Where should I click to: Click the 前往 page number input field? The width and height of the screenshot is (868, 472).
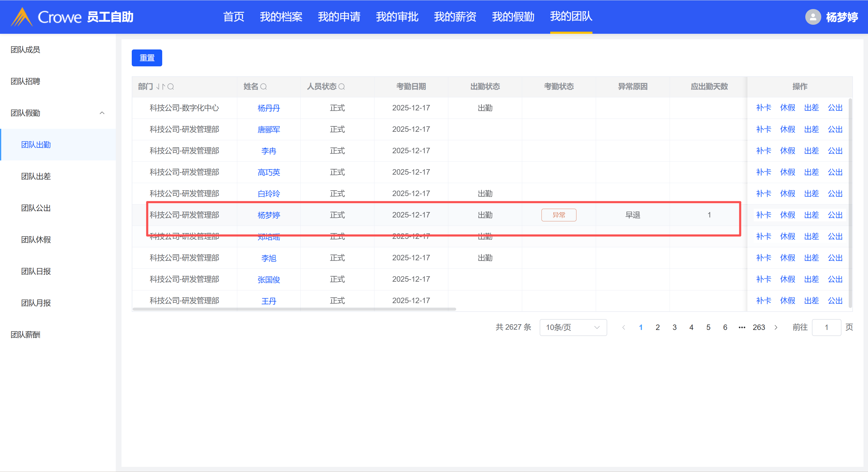click(826, 327)
